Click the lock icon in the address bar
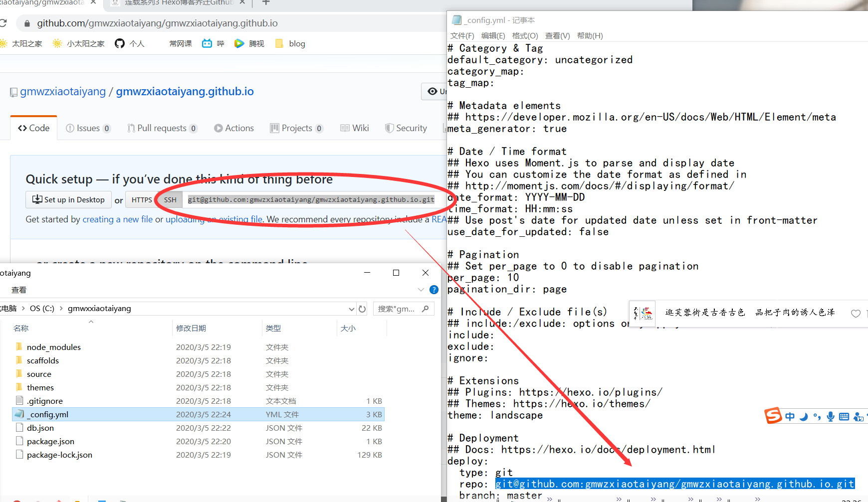The width and height of the screenshot is (868, 502). pyautogui.click(x=27, y=23)
